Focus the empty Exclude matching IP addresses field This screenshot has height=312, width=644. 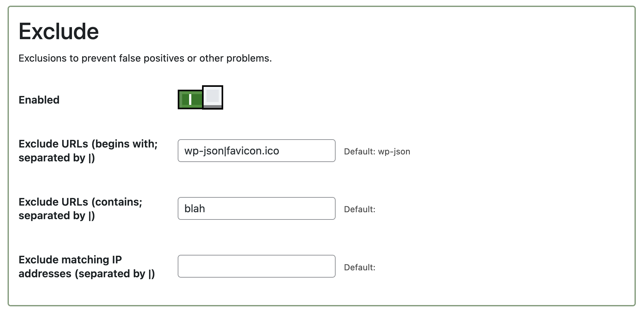point(256,266)
